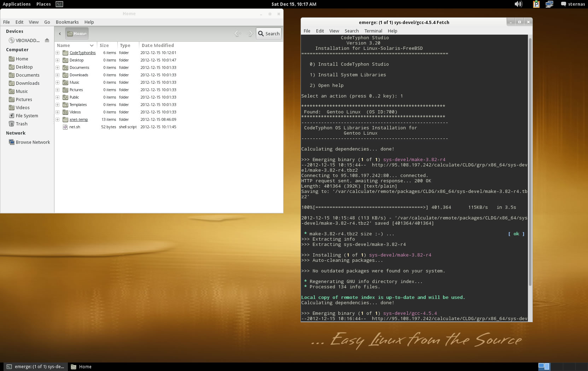Open Edit menu in terminal window
Screen dimensions: 588x371
320,31
